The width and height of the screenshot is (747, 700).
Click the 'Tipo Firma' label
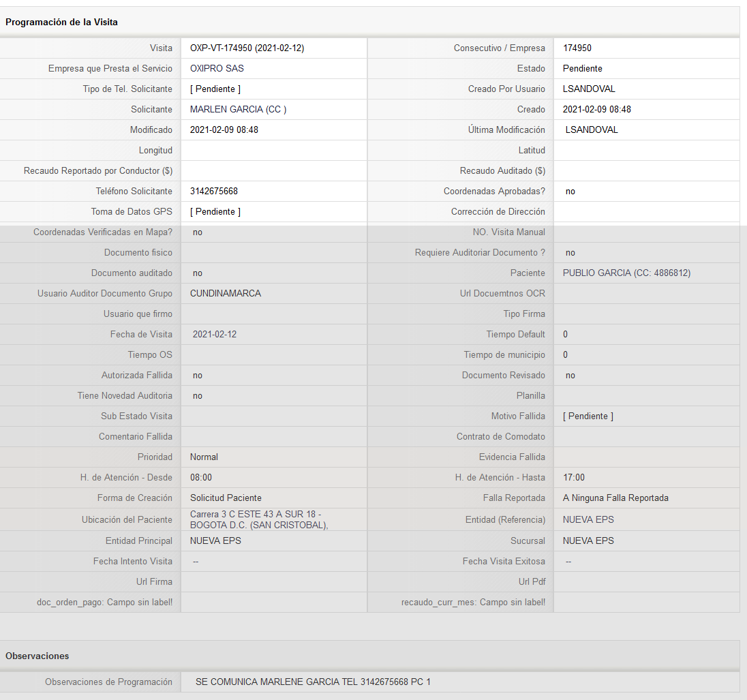coord(524,314)
